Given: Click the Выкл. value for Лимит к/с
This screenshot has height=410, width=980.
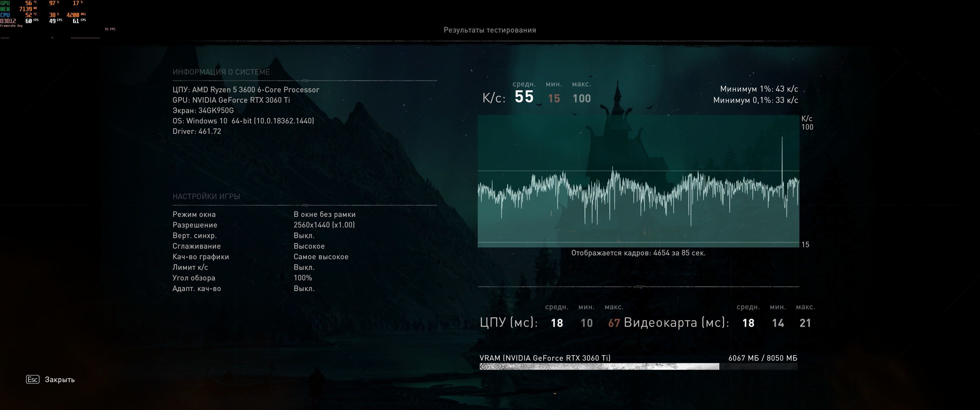Looking at the screenshot, I should pyautogui.click(x=304, y=267).
